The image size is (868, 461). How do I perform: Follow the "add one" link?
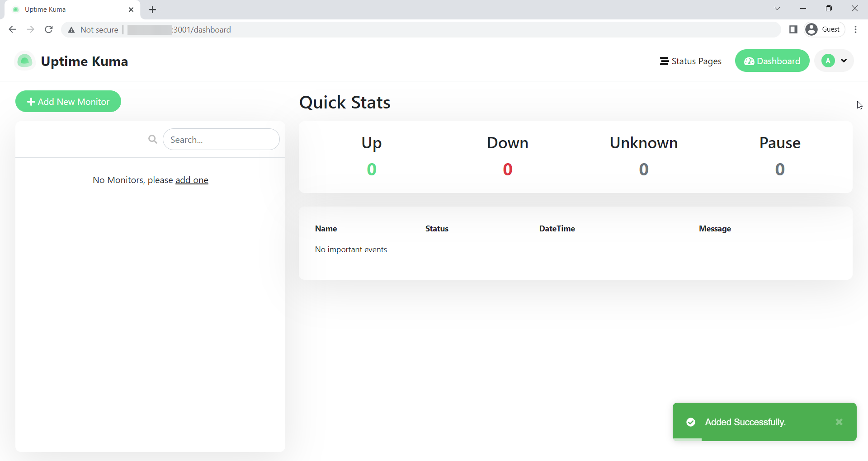pos(192,180)
